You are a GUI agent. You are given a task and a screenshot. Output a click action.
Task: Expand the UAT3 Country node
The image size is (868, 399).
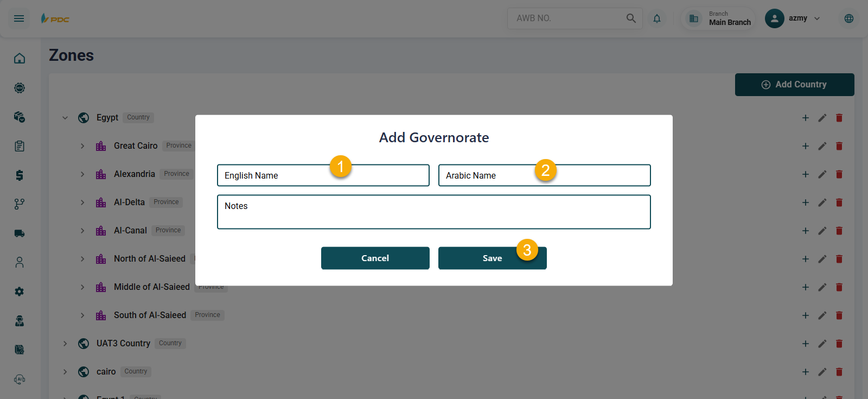tap(65, 344)
